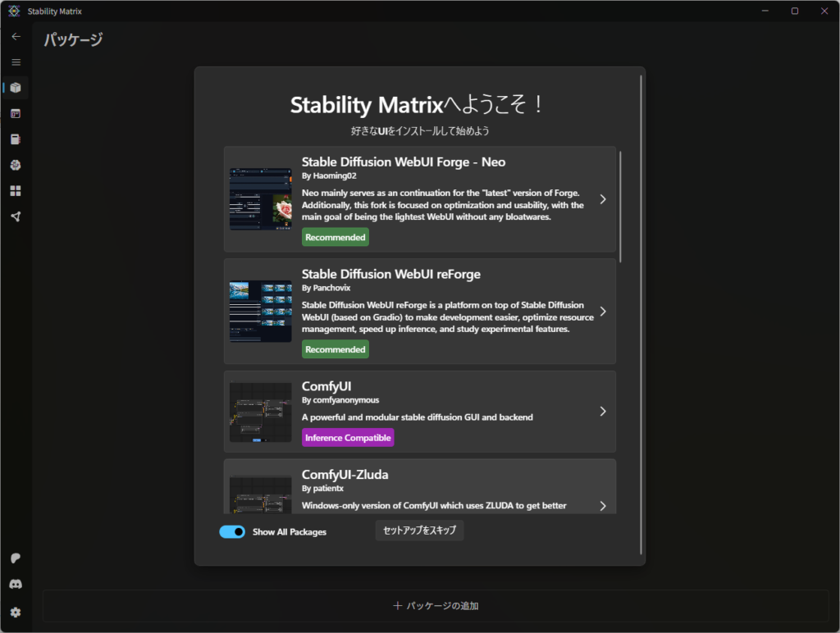Click chevron for Stable Diffusion WebUI reForge
The image size is (840, 633).
603,312
